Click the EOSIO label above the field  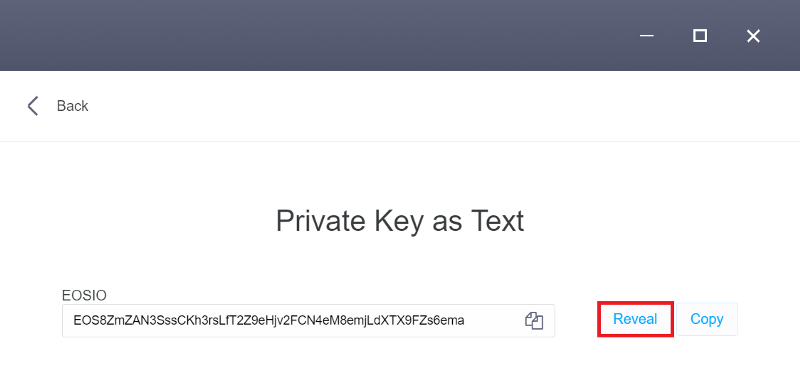tap(84, 295)
